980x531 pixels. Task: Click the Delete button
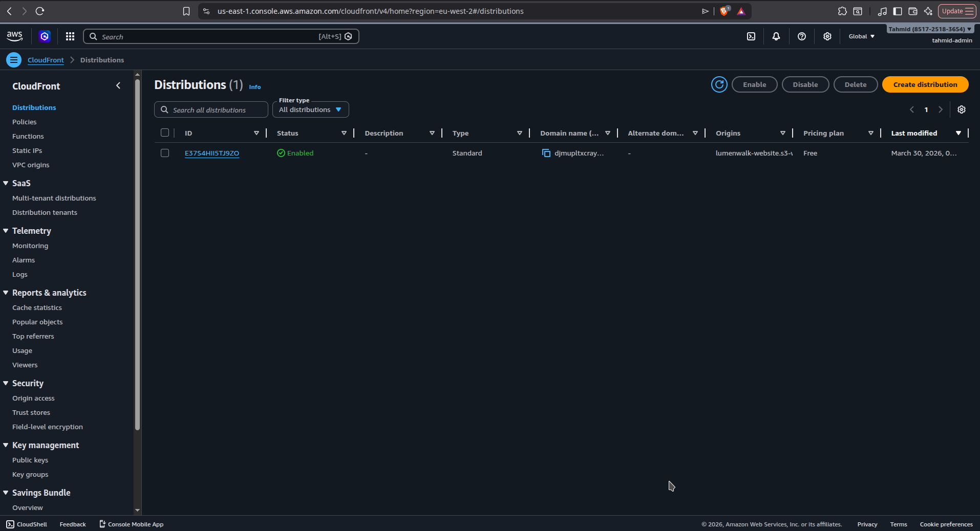pos(856,84)
